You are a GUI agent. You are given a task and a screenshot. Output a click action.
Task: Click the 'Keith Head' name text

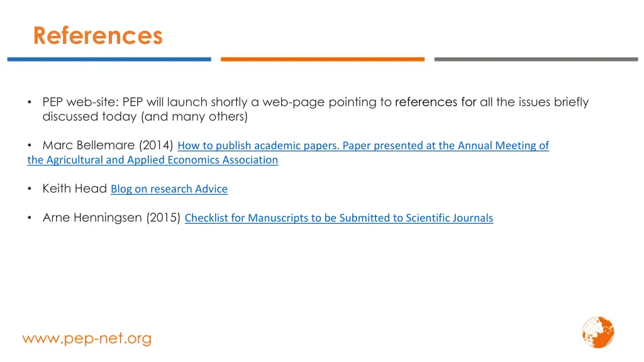pyautogui.click(x=74, y=189)
